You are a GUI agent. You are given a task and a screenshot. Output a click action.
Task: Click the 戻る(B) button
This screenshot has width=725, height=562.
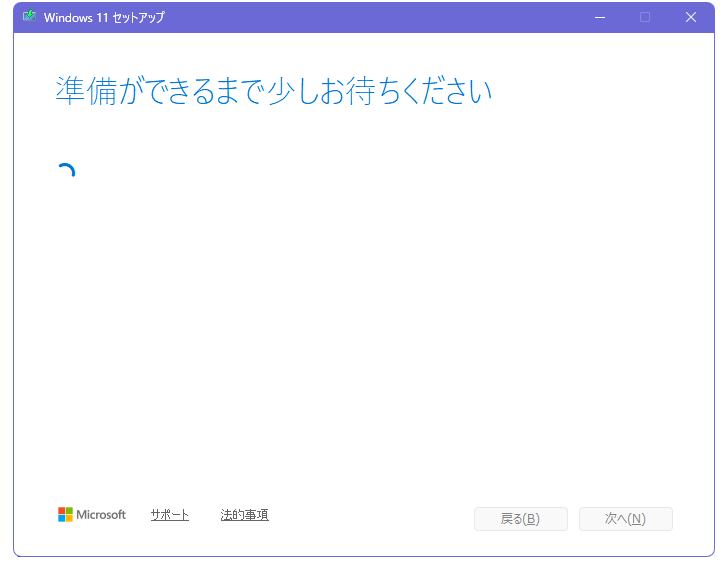tap(521, 519)
